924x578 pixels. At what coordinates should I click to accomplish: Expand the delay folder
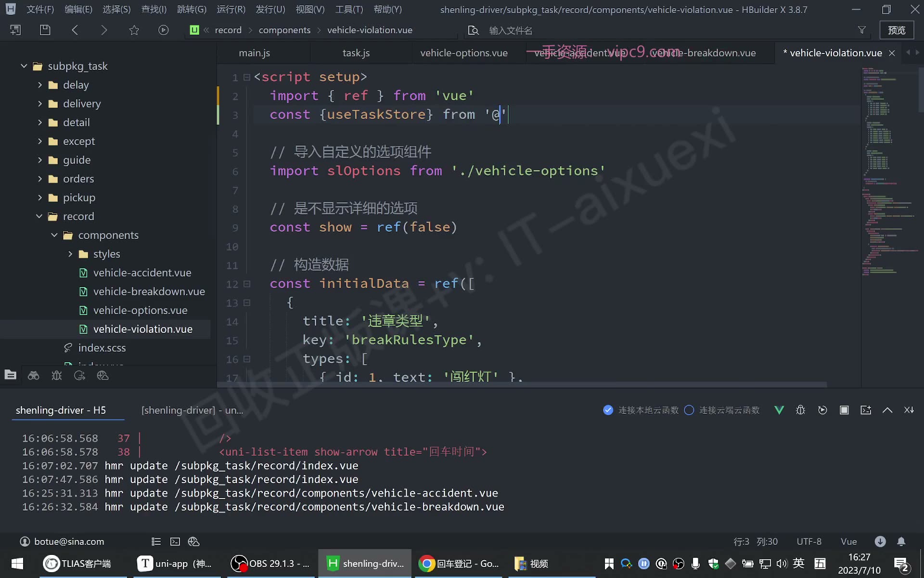click(40, 85)
